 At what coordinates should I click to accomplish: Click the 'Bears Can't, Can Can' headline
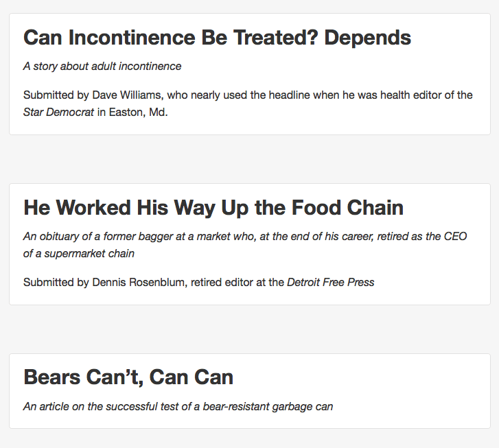point(128,377)
